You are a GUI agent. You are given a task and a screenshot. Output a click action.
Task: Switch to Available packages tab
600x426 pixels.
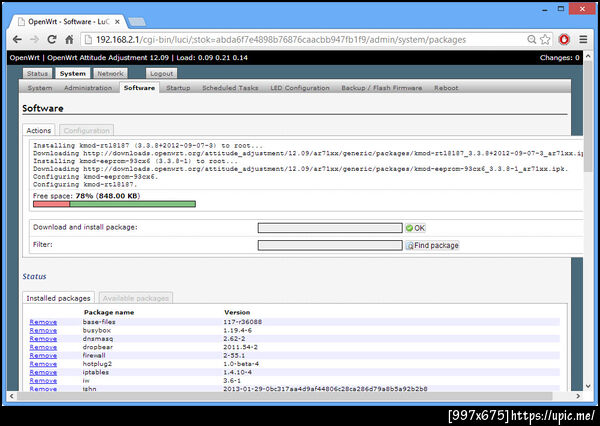coord(136,298)
